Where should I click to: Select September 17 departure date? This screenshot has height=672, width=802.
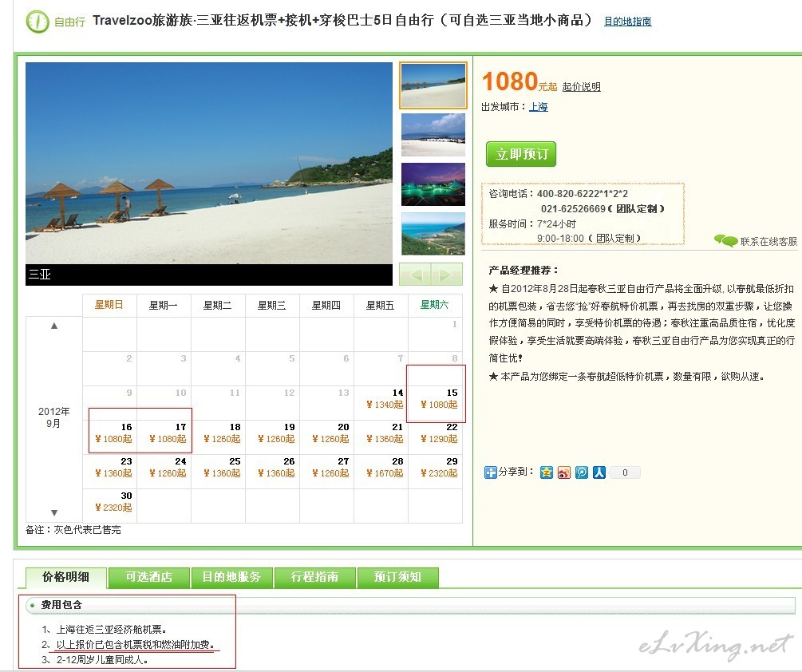pos(164,437)
